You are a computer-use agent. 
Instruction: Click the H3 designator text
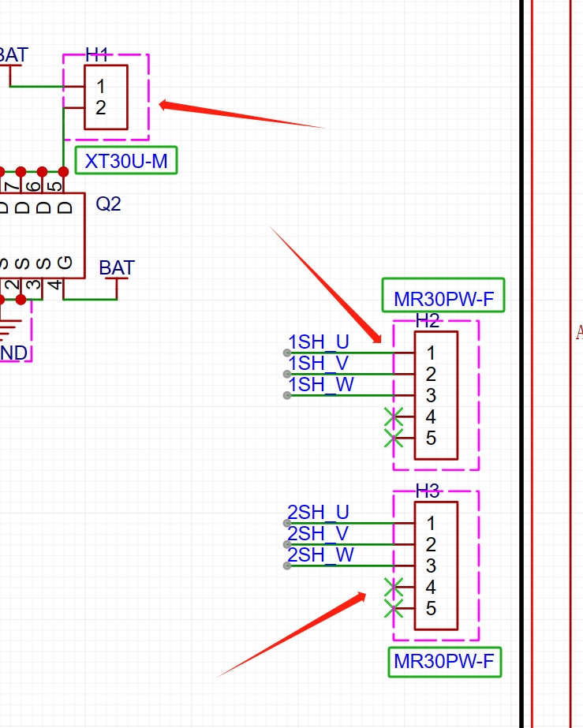[x=428, y=491]
